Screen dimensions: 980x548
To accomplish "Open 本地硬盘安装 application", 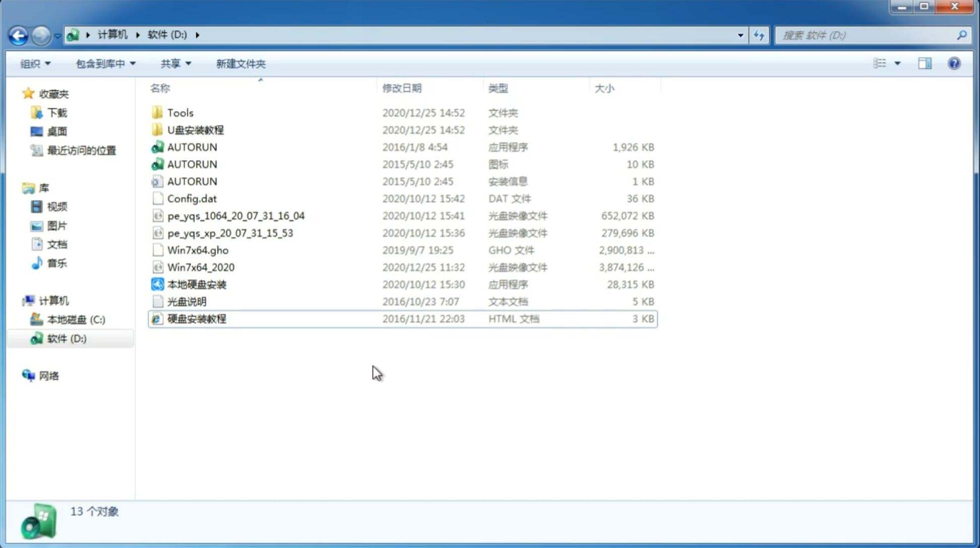I will coord(196,284).
